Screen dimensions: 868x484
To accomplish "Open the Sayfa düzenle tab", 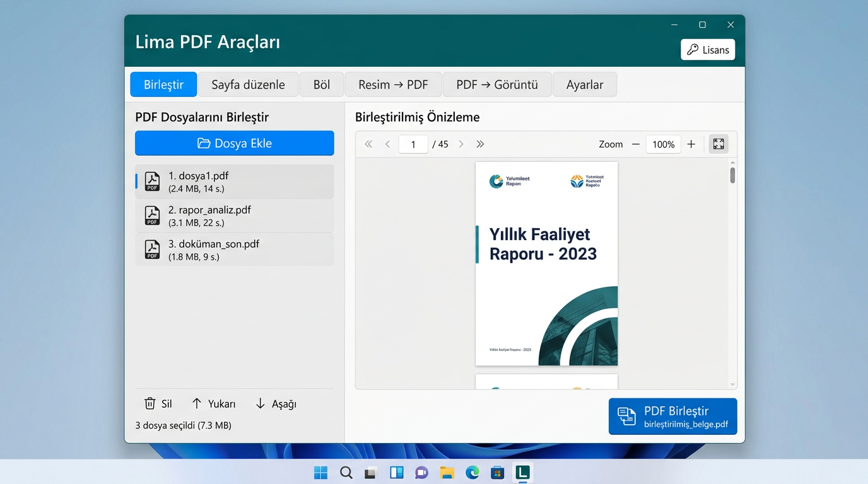I will [248, 84].
